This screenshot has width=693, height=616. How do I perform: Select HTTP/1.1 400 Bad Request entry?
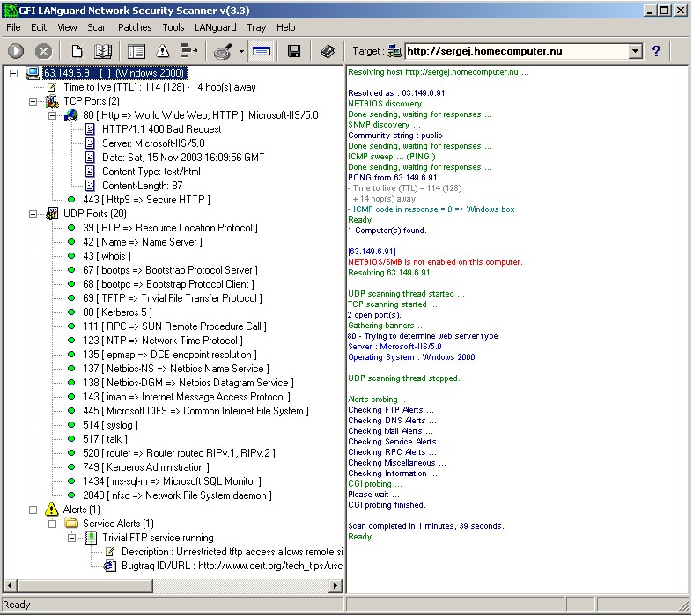pyautogui.click(x=162, y=129)
